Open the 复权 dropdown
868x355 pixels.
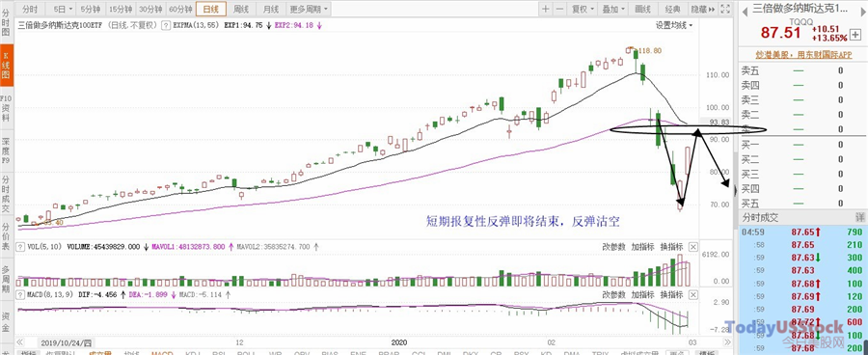(x=582, y=9)
